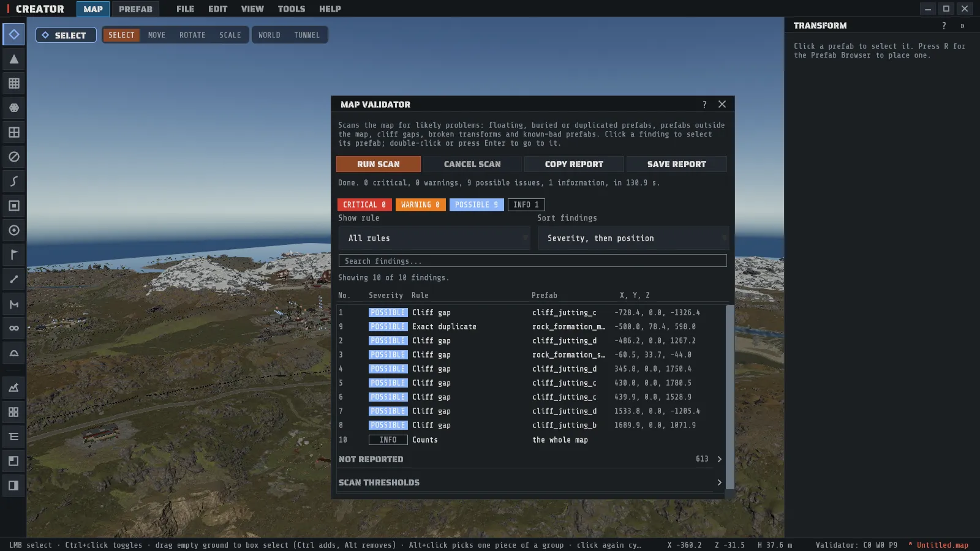Viewport: 980px width, 551px height.
Task: Expand the SCAN THRESHOLDS section
Action: coord(530,482)
